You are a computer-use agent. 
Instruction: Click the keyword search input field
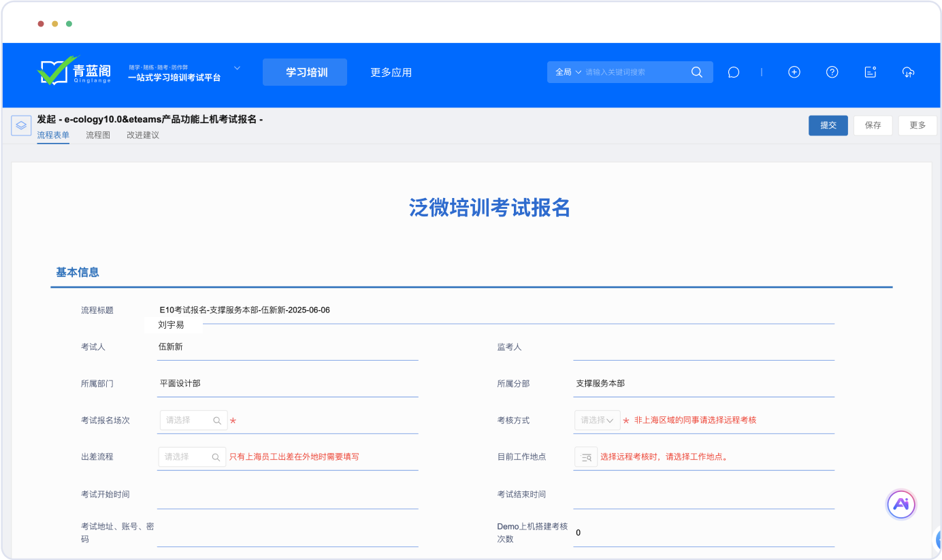click(x=633, y=72)
